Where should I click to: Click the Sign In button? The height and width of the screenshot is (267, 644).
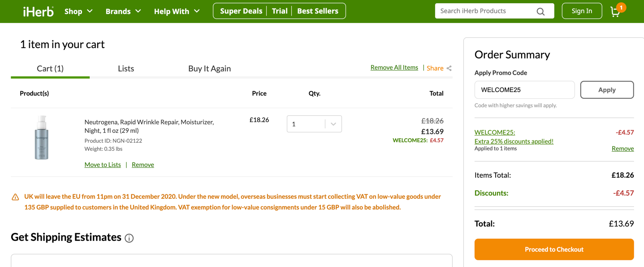tap(582, 11)
